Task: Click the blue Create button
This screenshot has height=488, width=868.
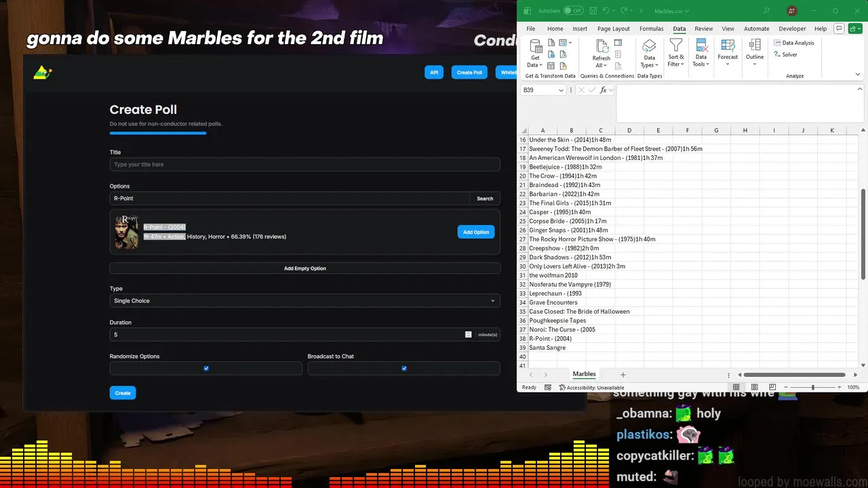Action: [x=123, y=393]
